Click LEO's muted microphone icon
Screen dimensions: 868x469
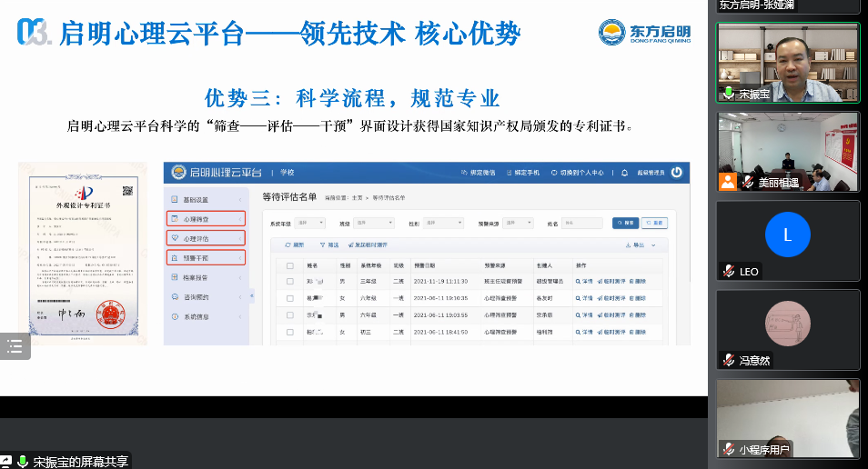point(728,272)
